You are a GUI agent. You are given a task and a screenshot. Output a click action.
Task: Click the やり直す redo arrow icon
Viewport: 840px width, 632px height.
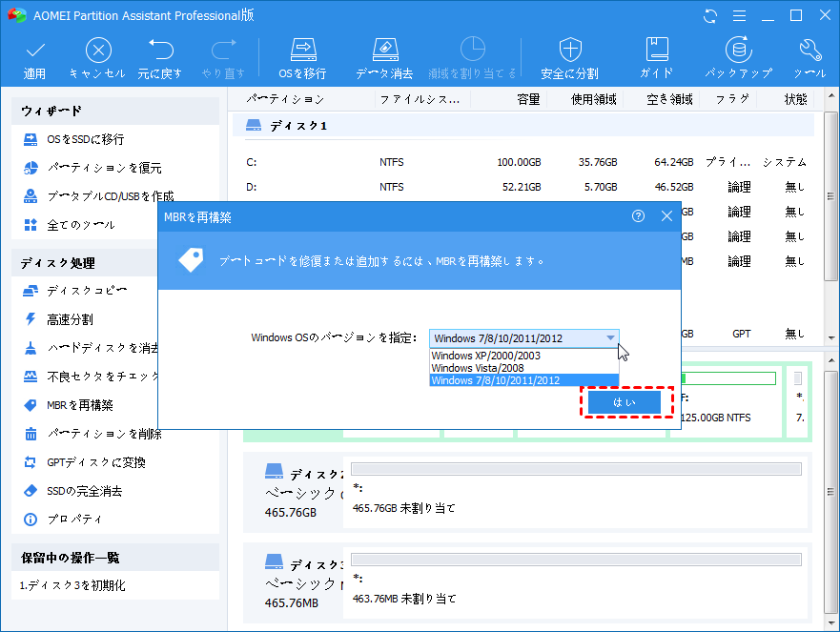point(223,50)
